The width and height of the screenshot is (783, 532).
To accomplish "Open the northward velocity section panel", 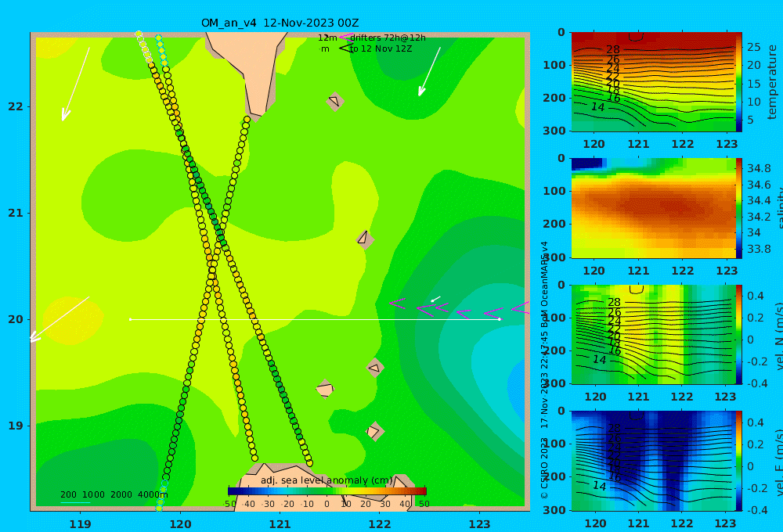I will click(x=653, y=334).
